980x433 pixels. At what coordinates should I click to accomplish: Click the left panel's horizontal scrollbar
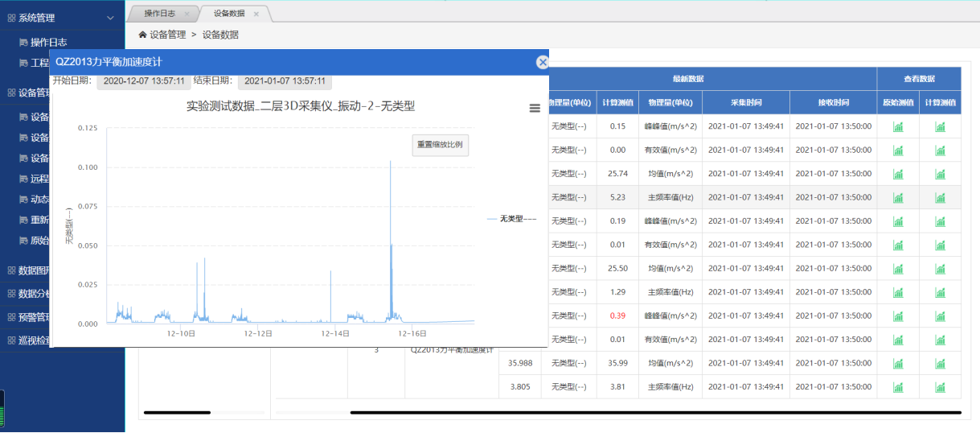click(177, 413)
